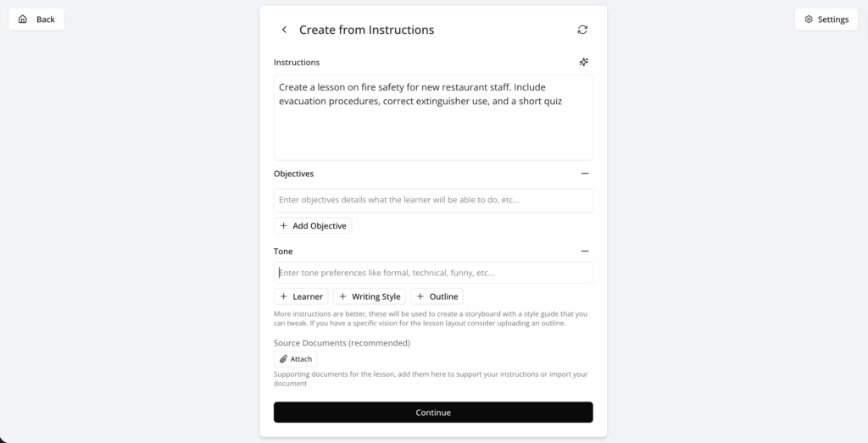Click the Create from Instructions title
868x443 pixels.
coord(366,30)
